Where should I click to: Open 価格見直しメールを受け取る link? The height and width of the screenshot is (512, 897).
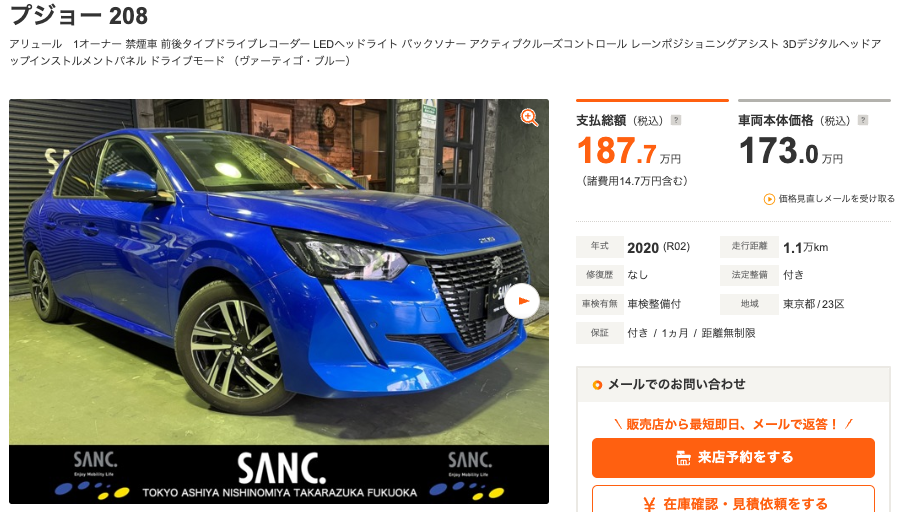click(x=836, y=199)
